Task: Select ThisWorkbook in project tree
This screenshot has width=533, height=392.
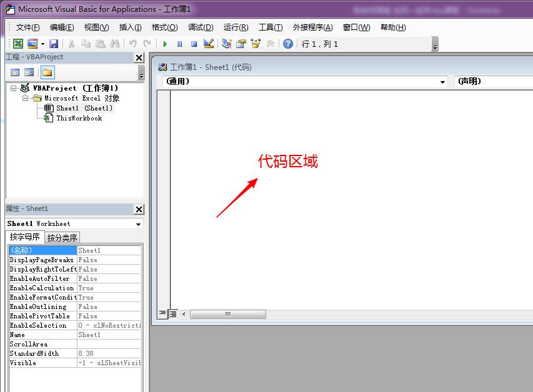Action: pos(79,118)
